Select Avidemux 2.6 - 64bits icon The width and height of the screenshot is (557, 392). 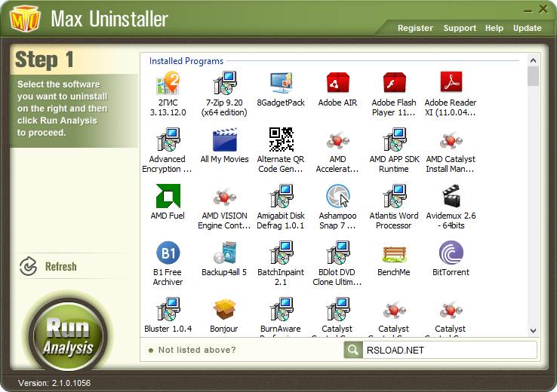tap(451, 196)
